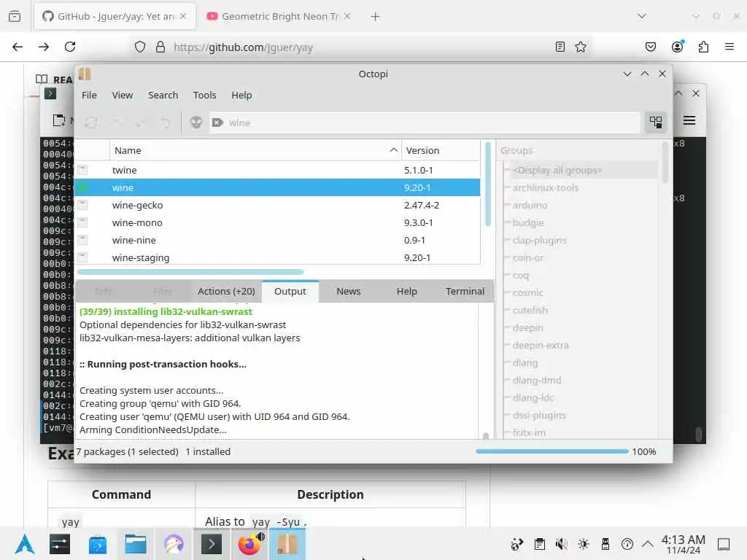Click the tracking protection shield icon

tap(139, 47)
